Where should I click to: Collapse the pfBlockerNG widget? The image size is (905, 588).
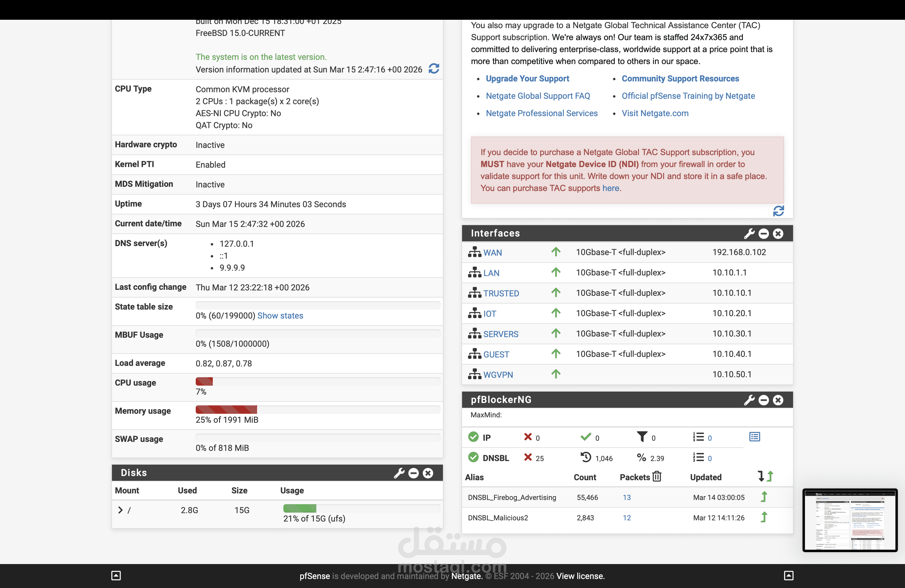[763, 400]
